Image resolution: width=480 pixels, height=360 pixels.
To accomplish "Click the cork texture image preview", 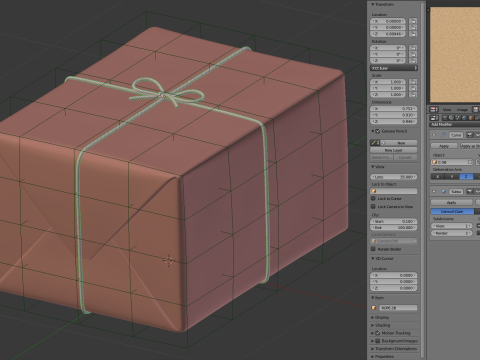I will [455, 55].
